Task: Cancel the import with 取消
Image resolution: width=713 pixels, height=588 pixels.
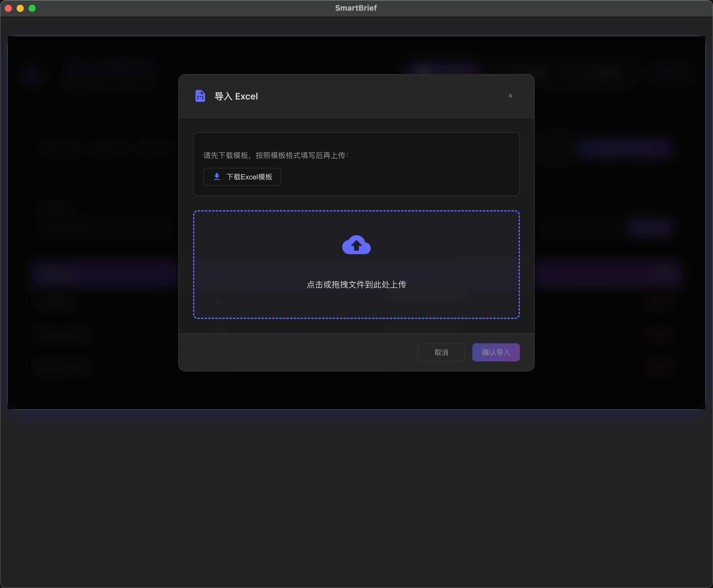Action: click(441, 352)
